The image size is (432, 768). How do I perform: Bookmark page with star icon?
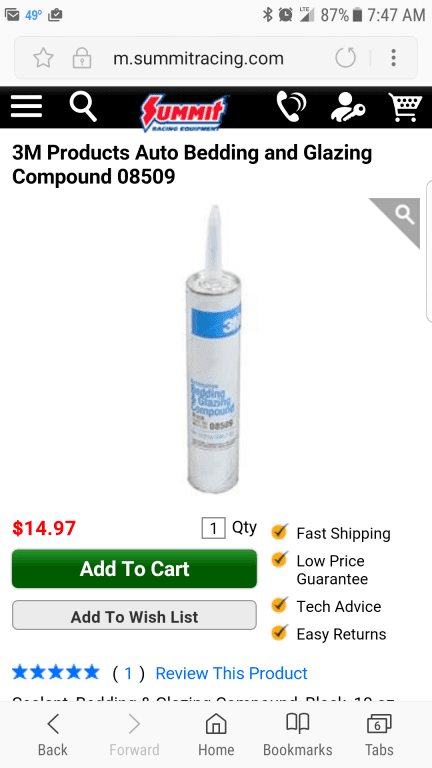(43, 59)
